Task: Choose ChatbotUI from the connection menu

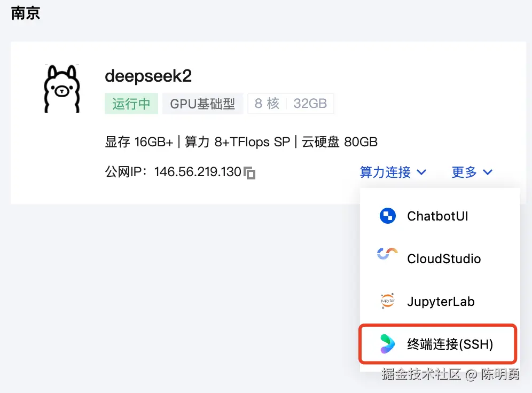Action: coord(440,216)
